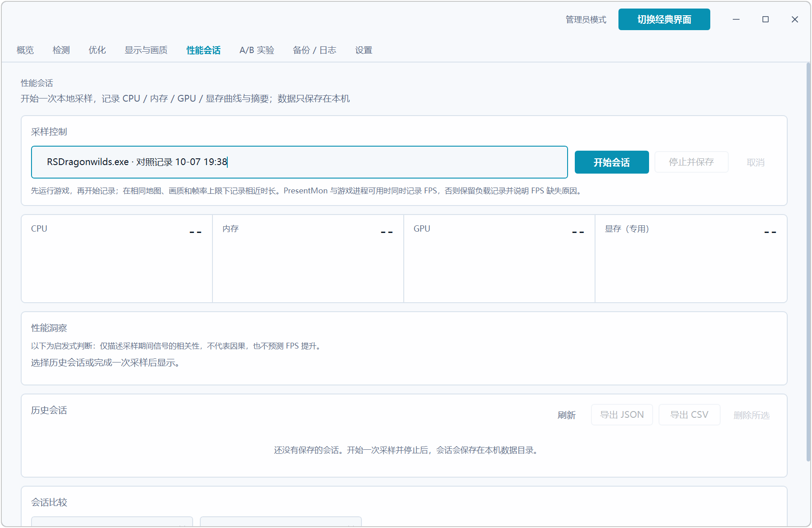Screen dimensions: 812x528
Task: Click the 显存（专用）metric card label
Action: (627, 228)
